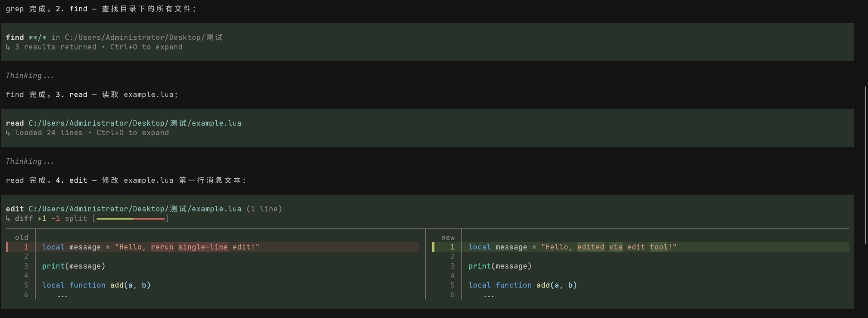
Task: Click 'local function add(a, b)' in the new pane
Action: click(x=522, y=285)
